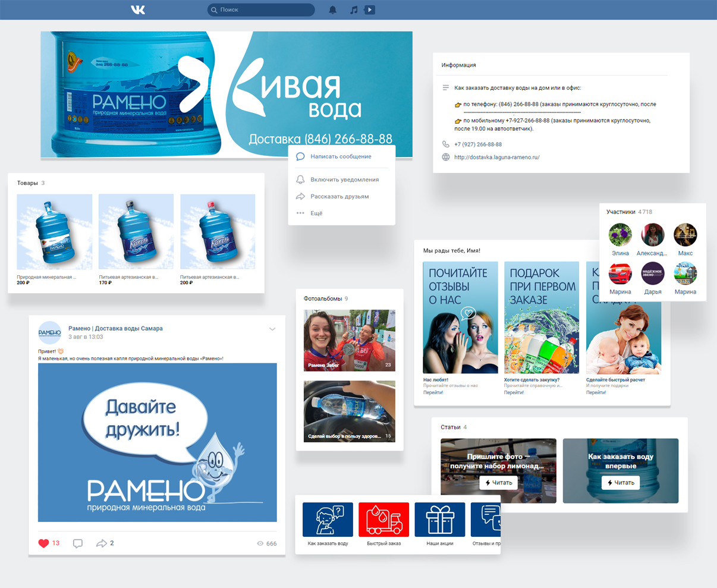
Task: Open the 'Отзывы' chat icon
Action: [486, 520]
